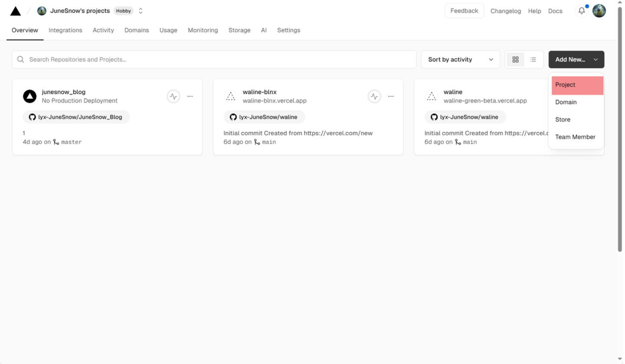Switch to the Activity tab
Image resolution: width=625 pixels, height=364 pixels.
pyautogui.click(x=103, y=30)
